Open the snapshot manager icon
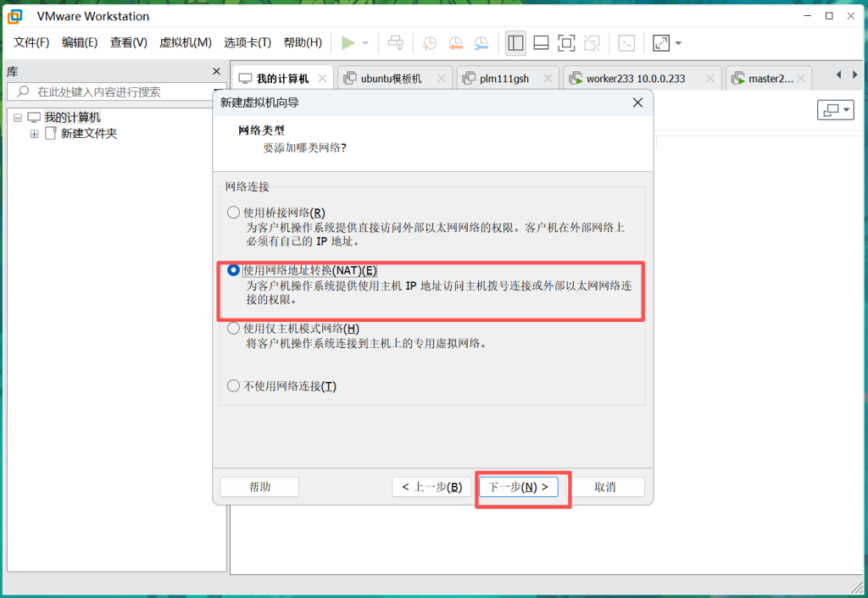This screenshot has width=868, height=598. 481,43
